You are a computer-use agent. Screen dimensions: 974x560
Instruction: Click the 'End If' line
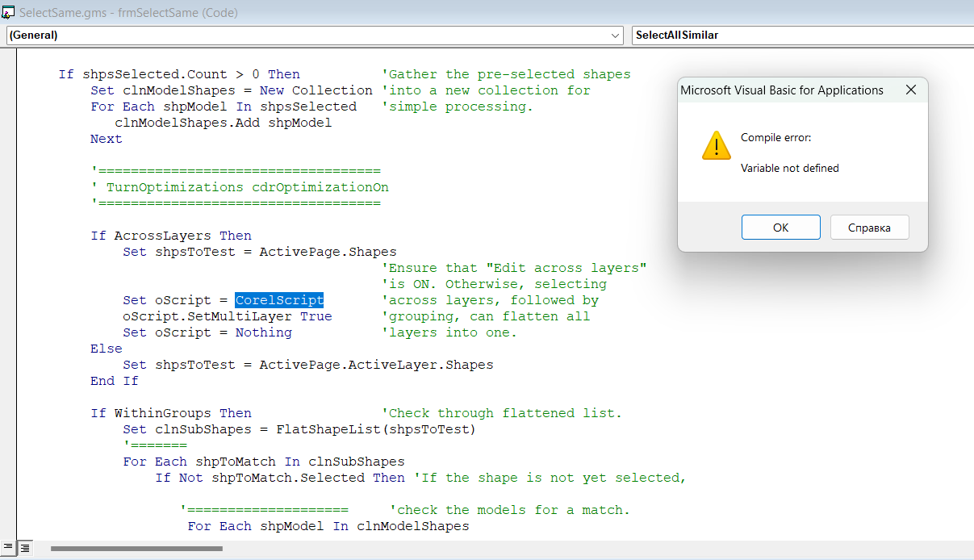[x=115, y=381]
